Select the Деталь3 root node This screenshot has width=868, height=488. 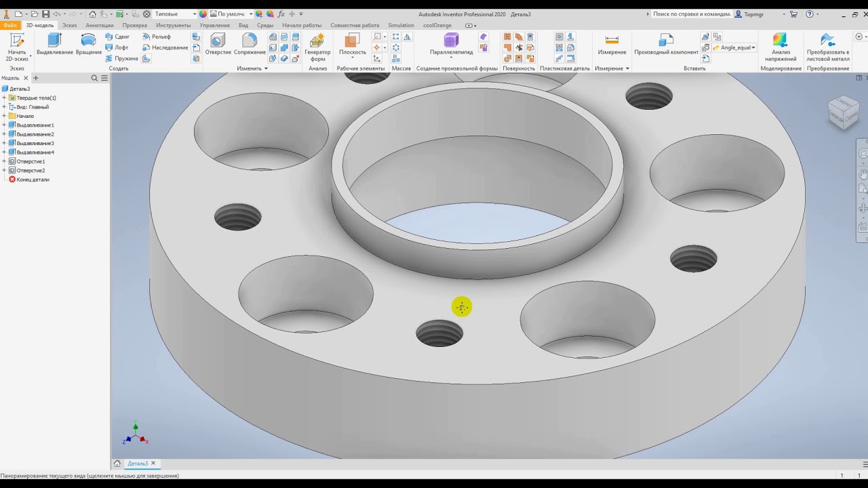click(16, 89)
